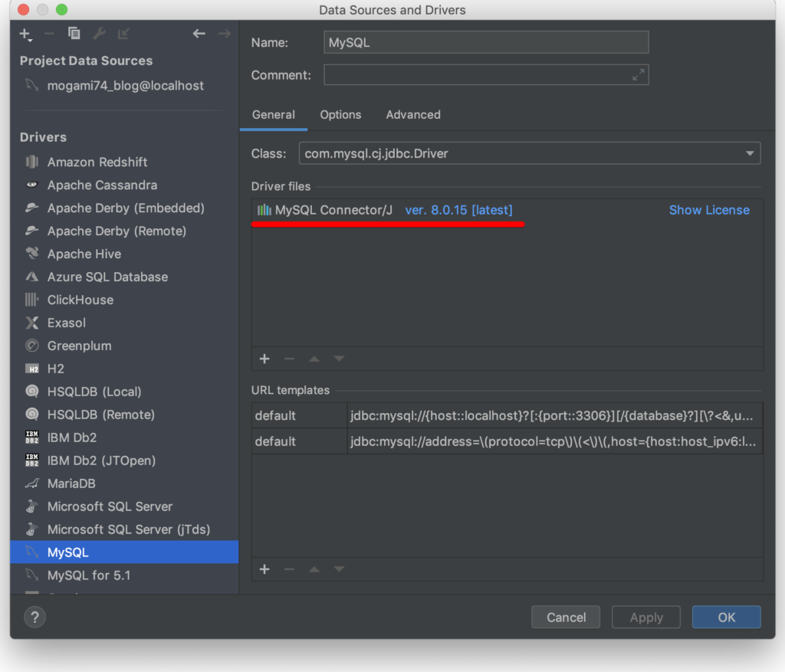The width and height of the screenshot is (785, 672).
Task: Click the ClickHouse driver icon
Action: [x=32, y=300]
